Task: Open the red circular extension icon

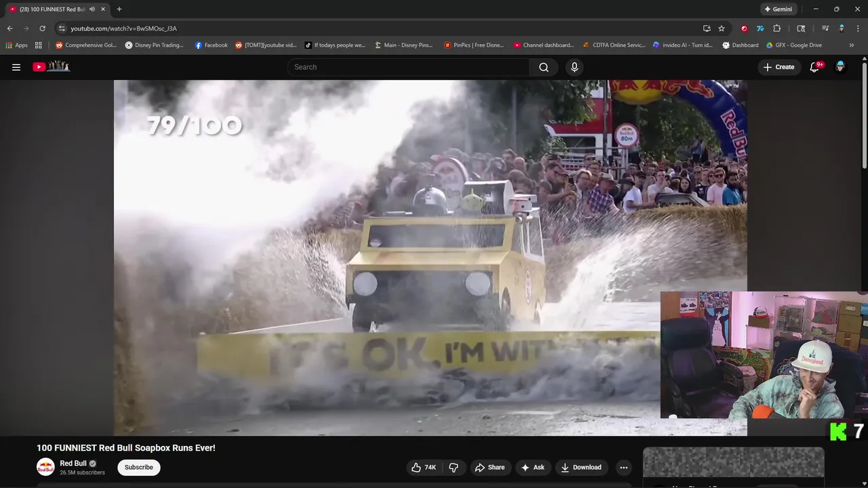Action: 744,28
